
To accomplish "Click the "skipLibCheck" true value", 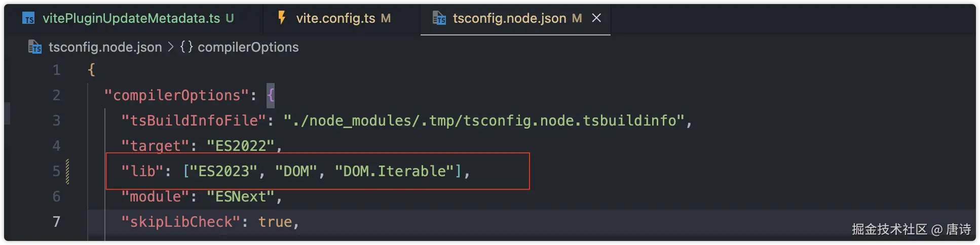I will click(275, 222).
